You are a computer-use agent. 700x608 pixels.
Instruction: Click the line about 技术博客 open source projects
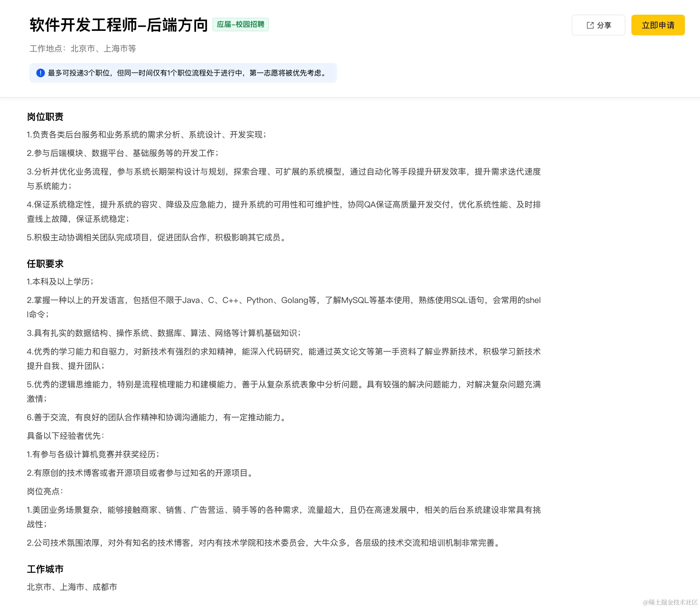(x=141, y=473)
